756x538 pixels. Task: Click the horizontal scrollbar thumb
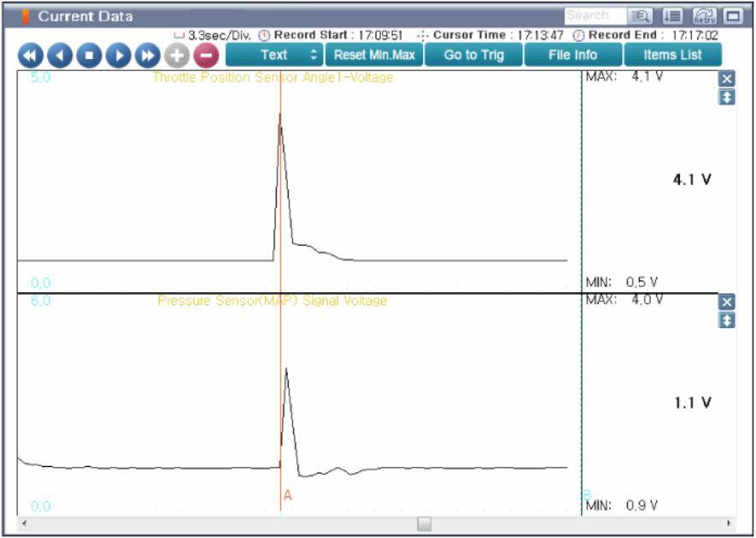tap(424, 523)
